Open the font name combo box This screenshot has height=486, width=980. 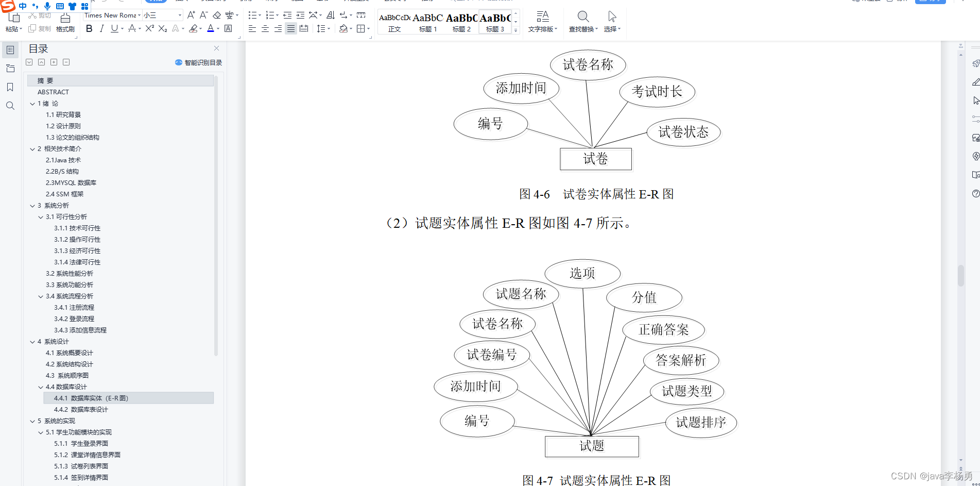click(112, 15)
